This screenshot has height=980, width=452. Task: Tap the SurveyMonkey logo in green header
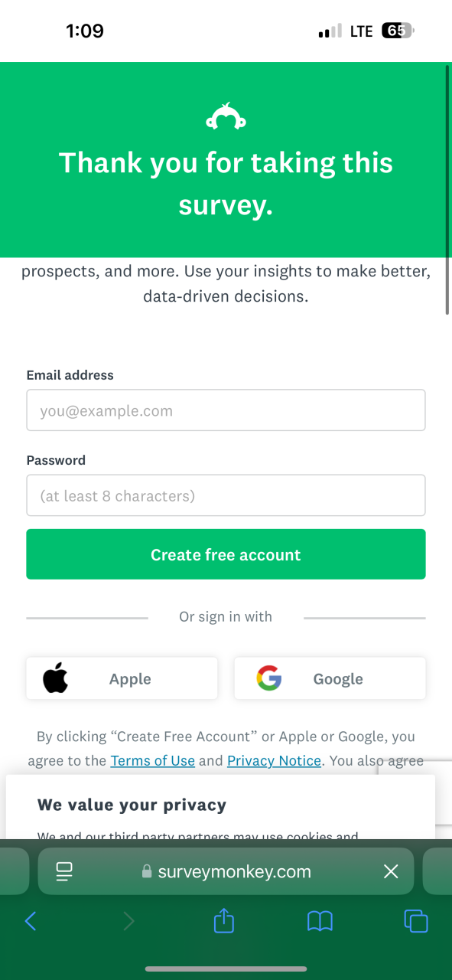click(226, 116)
